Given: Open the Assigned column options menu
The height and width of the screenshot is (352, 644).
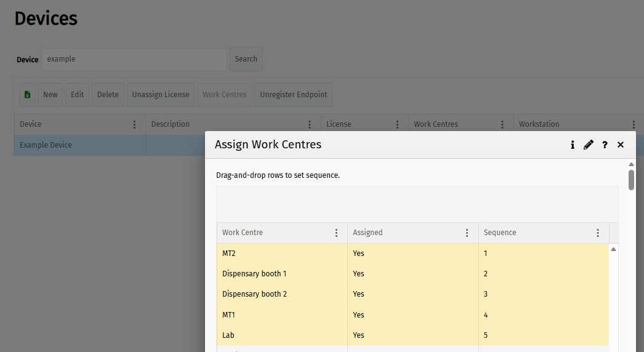Looking at the screenshot, I should [467, 233].
